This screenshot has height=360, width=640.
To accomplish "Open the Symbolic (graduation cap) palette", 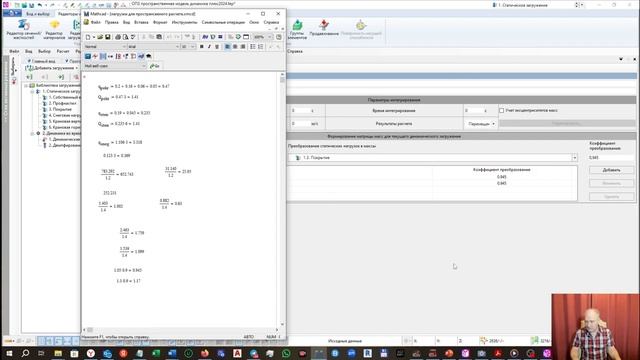I will (x=149, y=56).
